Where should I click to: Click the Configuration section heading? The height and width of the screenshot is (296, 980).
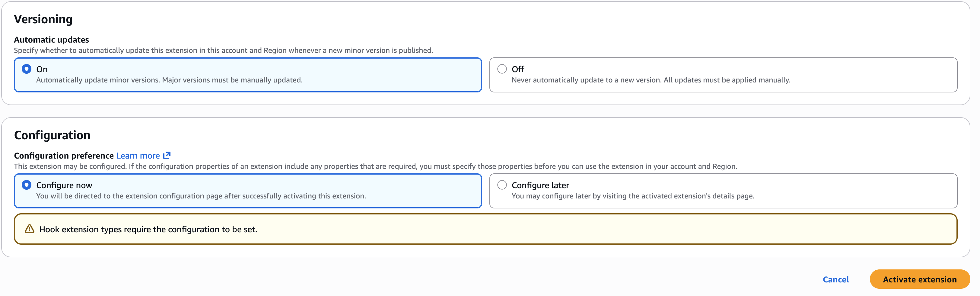[x=52, y=135]
